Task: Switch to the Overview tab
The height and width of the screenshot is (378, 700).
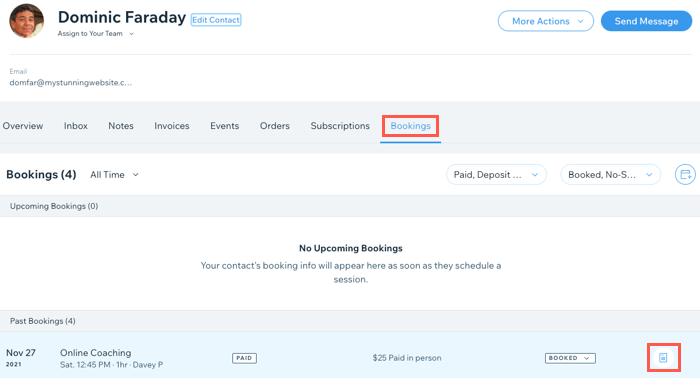Action: click(x=23, y=126)
